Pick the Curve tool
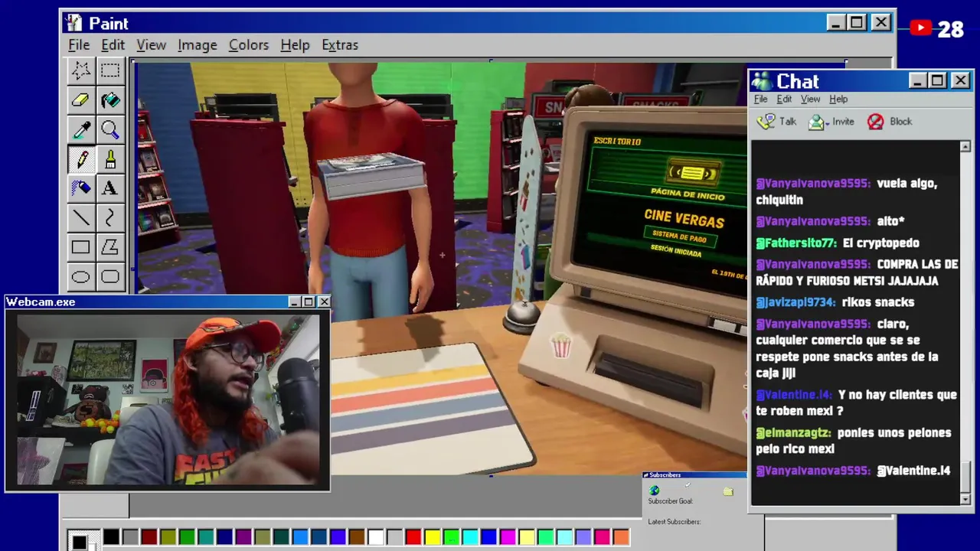Screen dimensions: 980x551 [x=109, y=218]
